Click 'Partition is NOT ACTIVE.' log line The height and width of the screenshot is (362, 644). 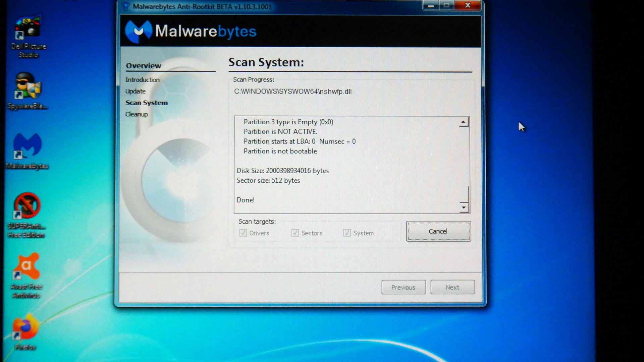280,132
